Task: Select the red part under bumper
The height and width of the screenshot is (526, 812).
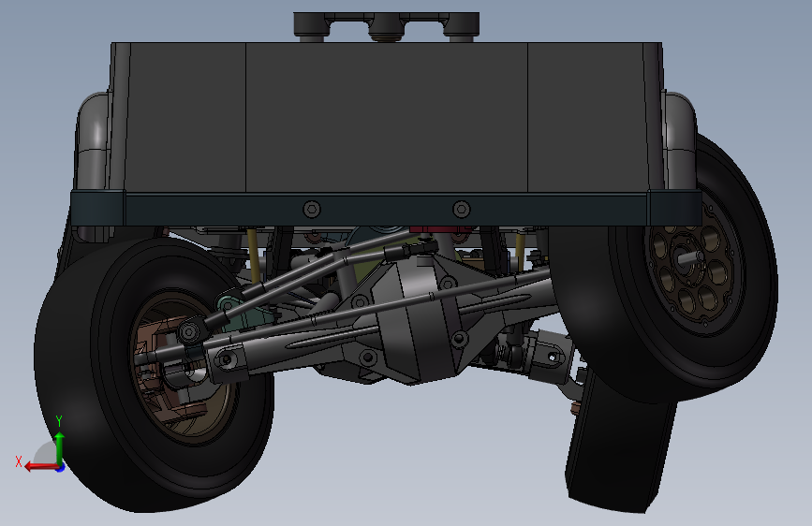Action: coord(442,229)
